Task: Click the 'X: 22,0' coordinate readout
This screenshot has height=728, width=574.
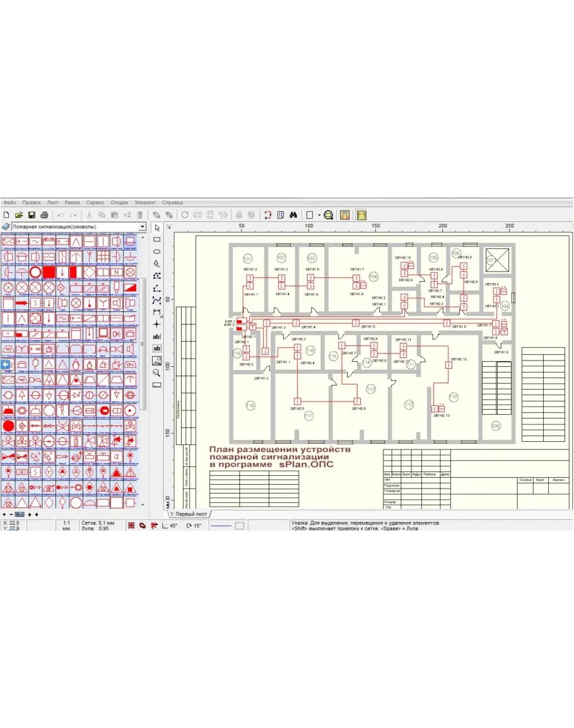Action: [11, 523]
